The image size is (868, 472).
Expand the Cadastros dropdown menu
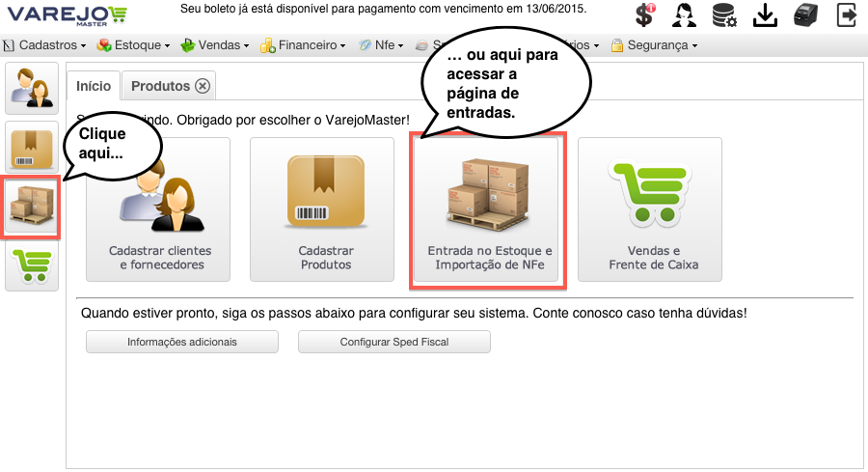click(x=45, y=45)
